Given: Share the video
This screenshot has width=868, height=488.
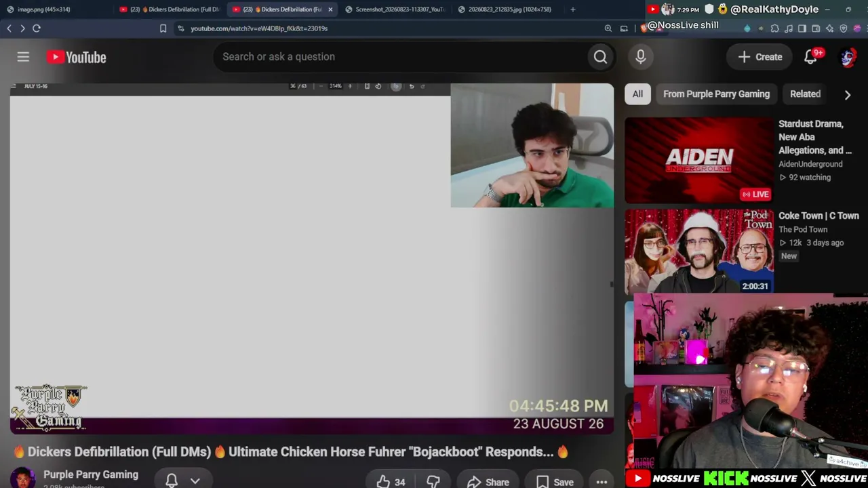Looking at the screenshot, I should 488,482.
